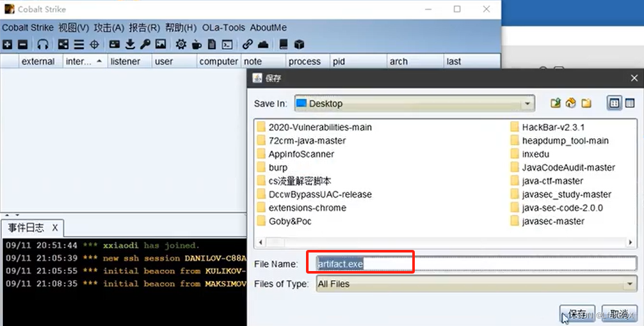Select the heapdump_tool-main folder
This screenshot has height=326, width=644.
click(x=559, y=141)
